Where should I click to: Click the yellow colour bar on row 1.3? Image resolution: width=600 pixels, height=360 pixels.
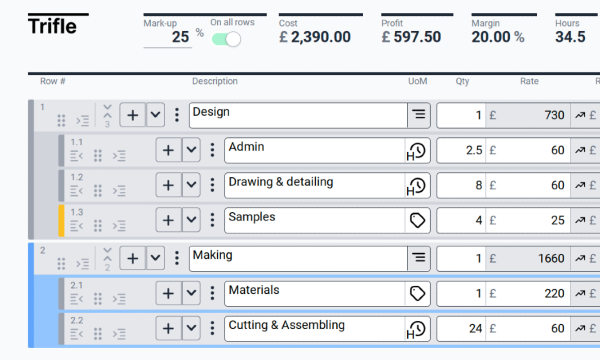pyautogui.click(x=61, y=220)
